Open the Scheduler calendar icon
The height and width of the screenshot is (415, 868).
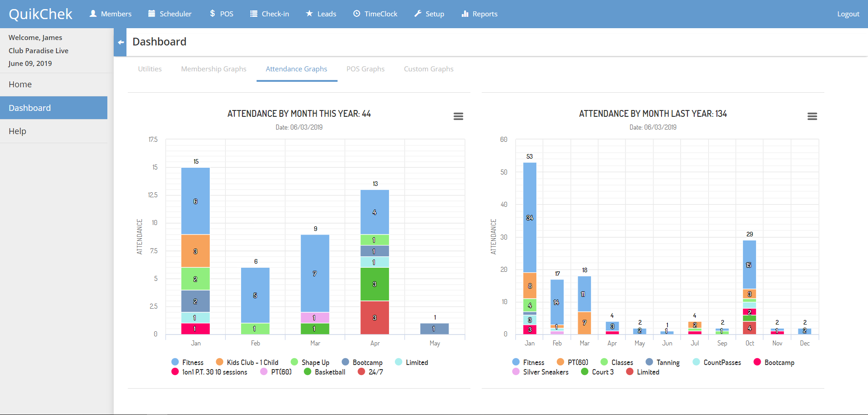[151, 14]
